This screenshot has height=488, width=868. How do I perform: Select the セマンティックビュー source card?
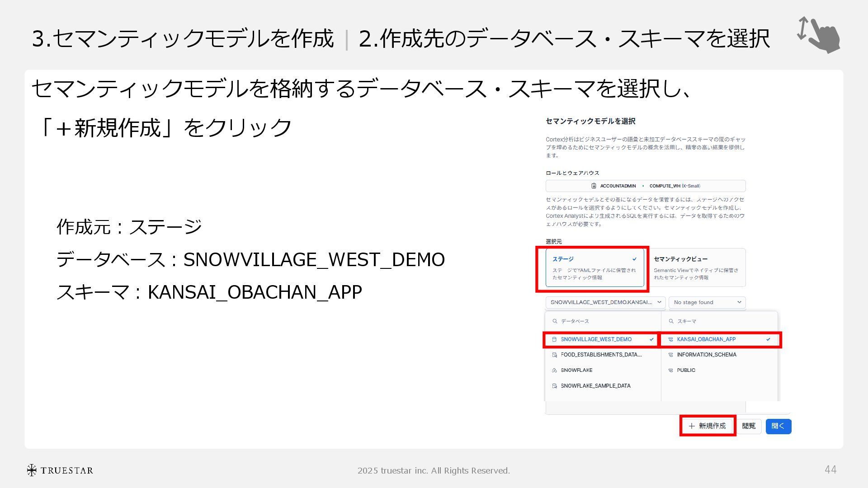[696, 267]
